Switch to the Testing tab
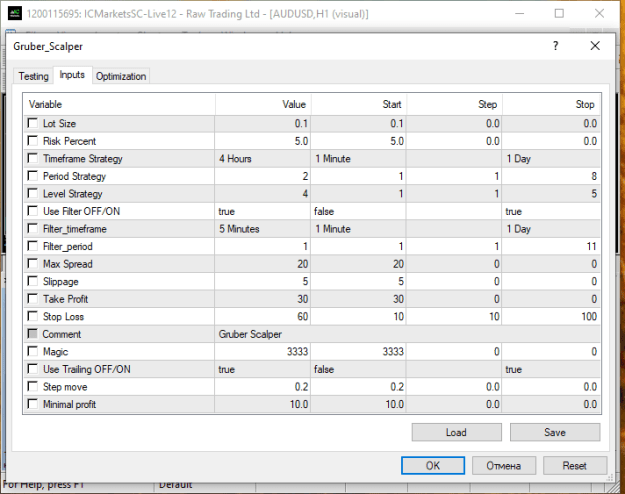Image resolution: width=625 pixels, height=494 pixels. (33, 76)
